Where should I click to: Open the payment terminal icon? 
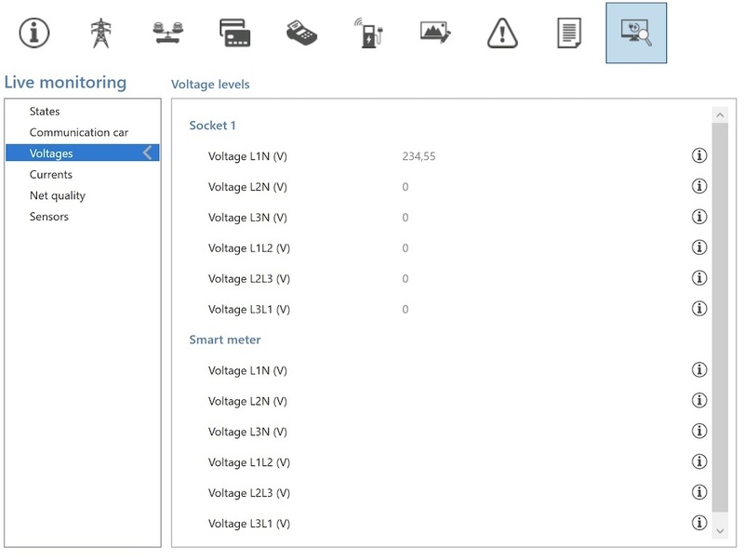(301, 33)
